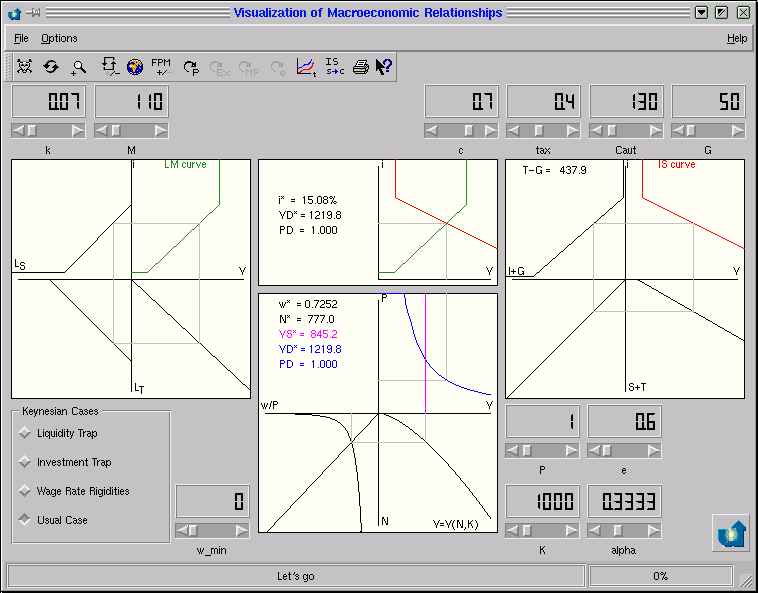This screenshot has height=593, width=758.
Task: Open the File menu
Action: click(x=21, y=38)
